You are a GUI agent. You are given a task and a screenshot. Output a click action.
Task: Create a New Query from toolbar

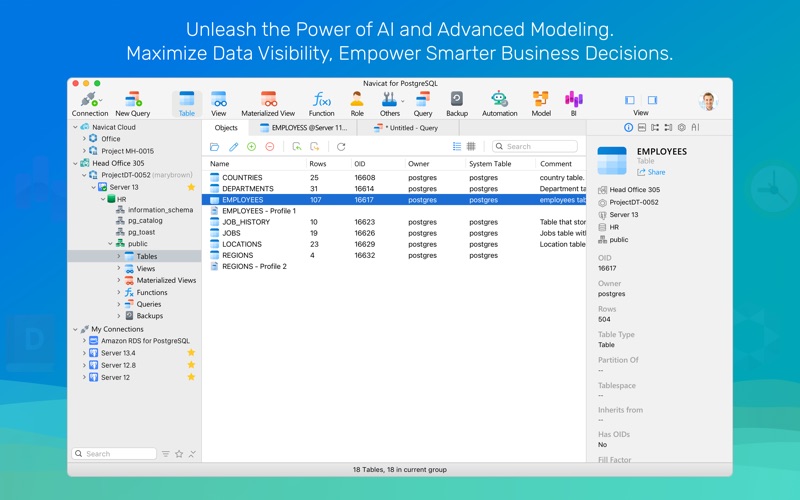click(x=133, y=104)
